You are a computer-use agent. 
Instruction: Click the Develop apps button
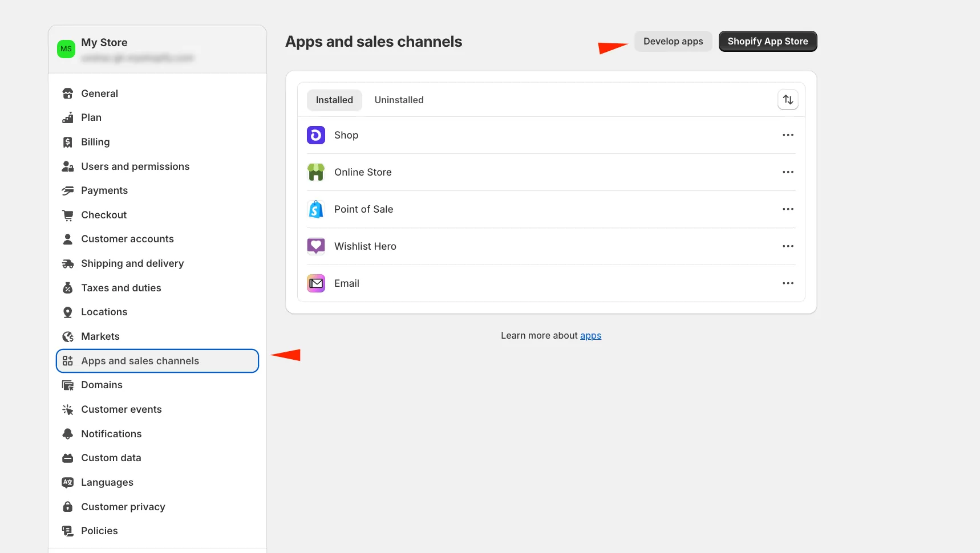[673, 42]
